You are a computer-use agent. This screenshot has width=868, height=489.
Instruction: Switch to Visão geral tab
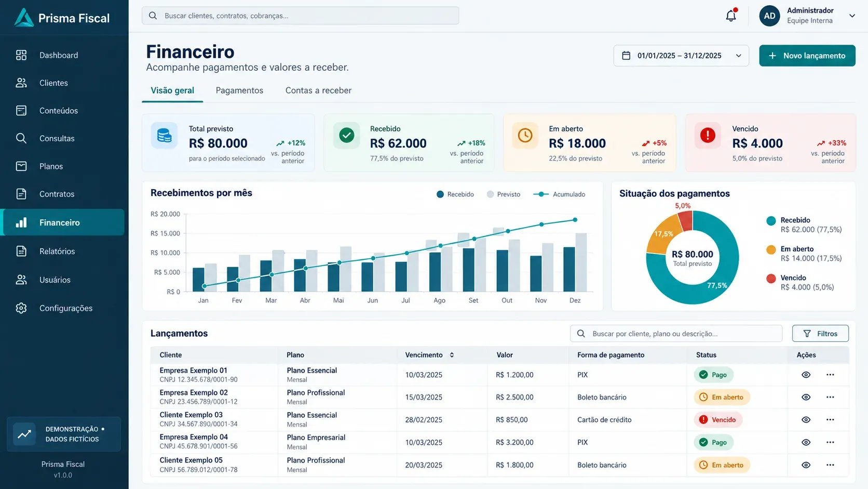point(172,90)
